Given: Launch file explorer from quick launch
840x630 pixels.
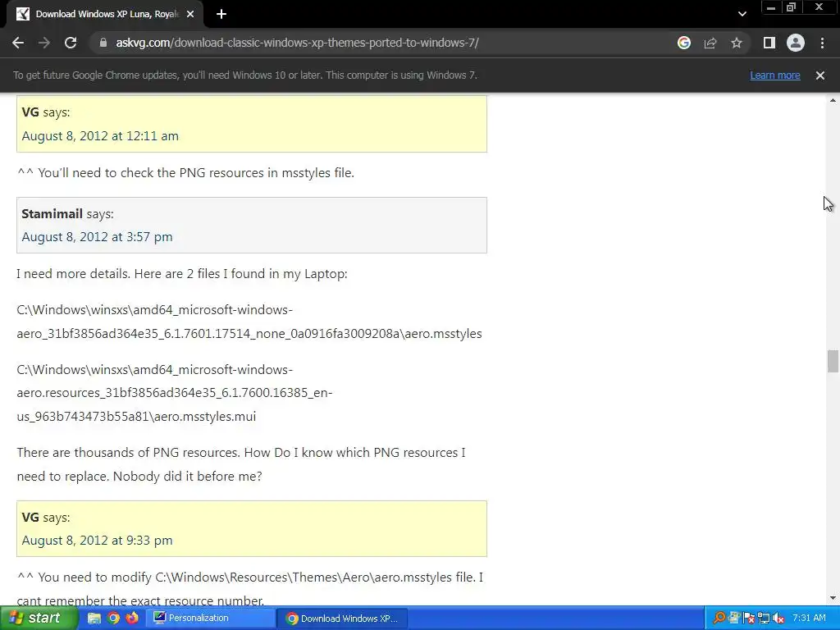Looking at the screenshot, I should click(x=94, y=619).
